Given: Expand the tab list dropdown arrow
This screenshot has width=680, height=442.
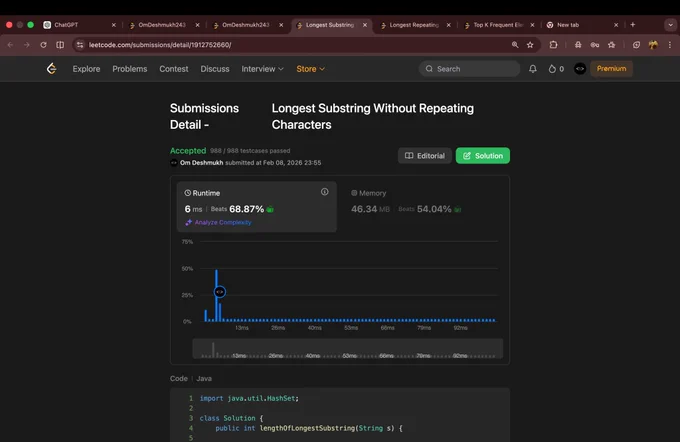Looking at the screenshot, I should pos(670,25).
